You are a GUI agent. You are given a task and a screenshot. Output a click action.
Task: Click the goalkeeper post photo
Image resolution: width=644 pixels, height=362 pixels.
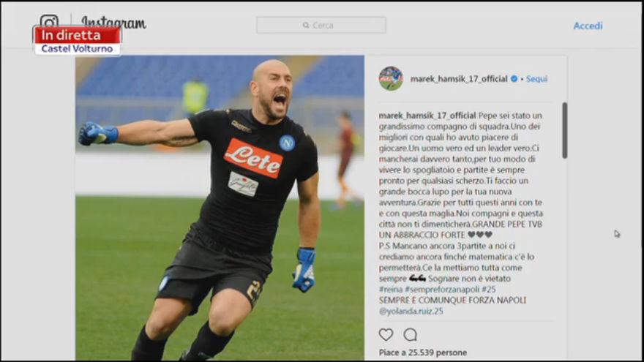pos(220,208)
